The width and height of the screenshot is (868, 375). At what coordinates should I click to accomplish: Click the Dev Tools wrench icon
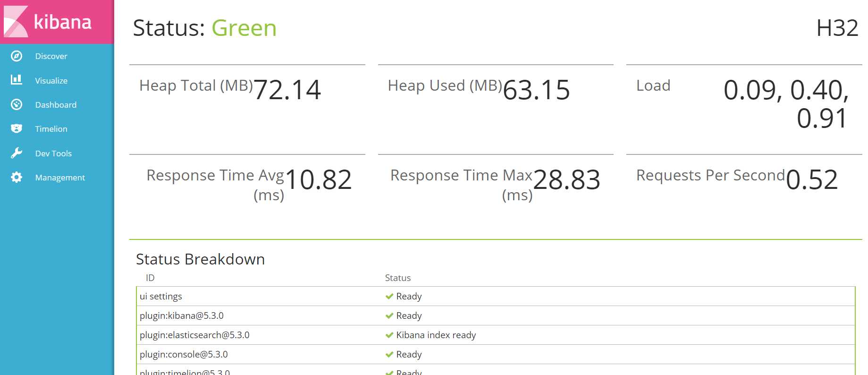click(17, 153)
